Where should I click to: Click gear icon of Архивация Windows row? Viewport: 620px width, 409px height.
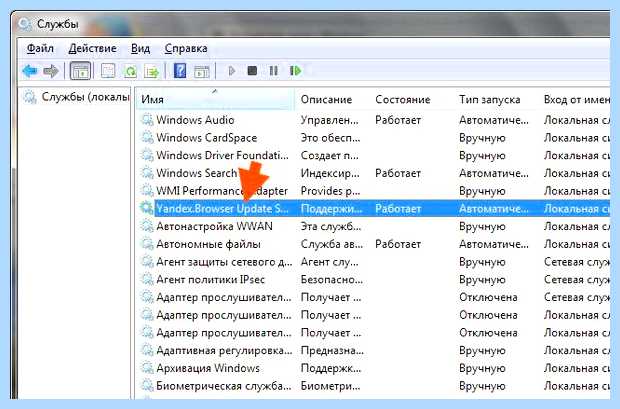147,368
